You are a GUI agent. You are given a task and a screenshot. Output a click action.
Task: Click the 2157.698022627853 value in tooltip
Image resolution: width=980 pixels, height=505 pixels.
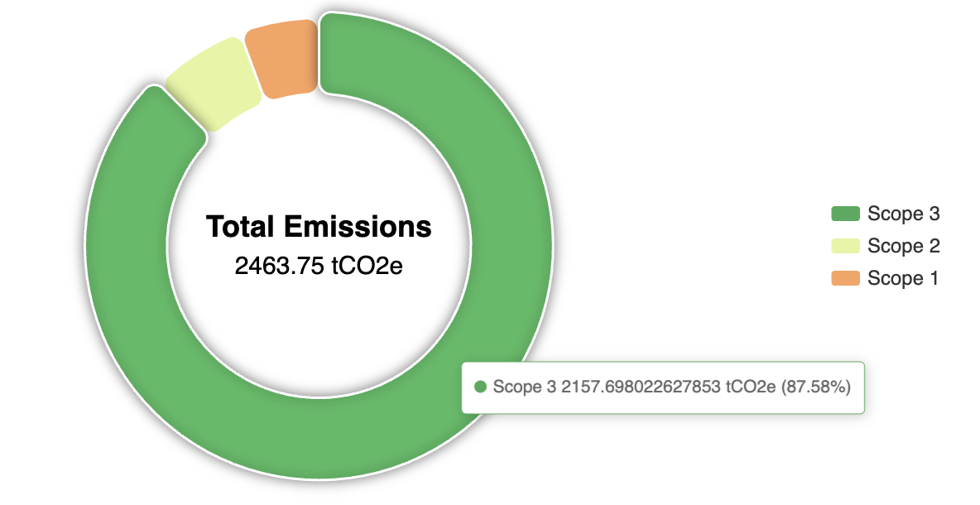point(641,387)
